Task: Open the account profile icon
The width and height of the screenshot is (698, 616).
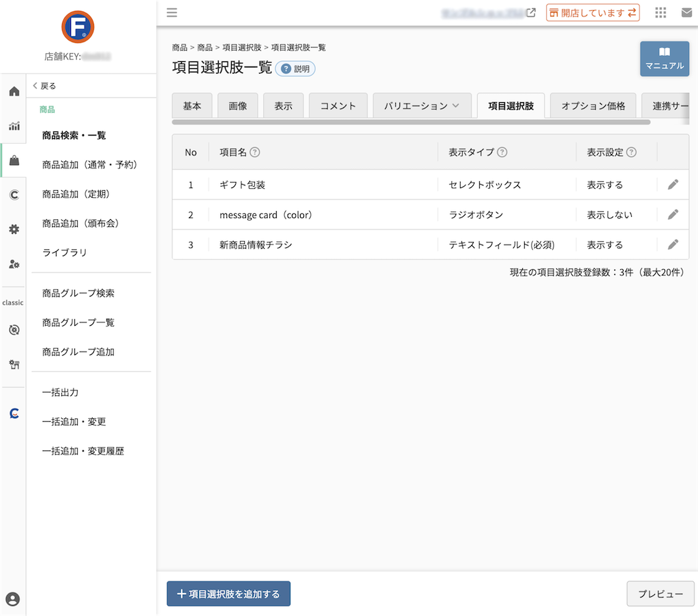Action: [13, 599]
